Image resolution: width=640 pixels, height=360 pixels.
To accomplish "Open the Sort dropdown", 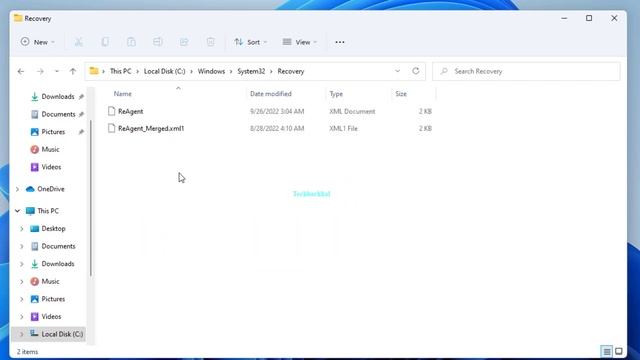I will click(250, 42).
